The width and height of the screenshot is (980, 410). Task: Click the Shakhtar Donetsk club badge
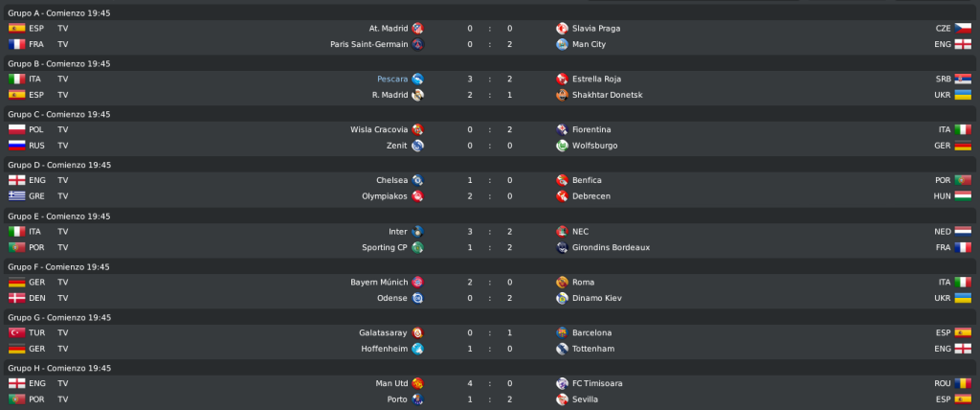tap(562, 95)
